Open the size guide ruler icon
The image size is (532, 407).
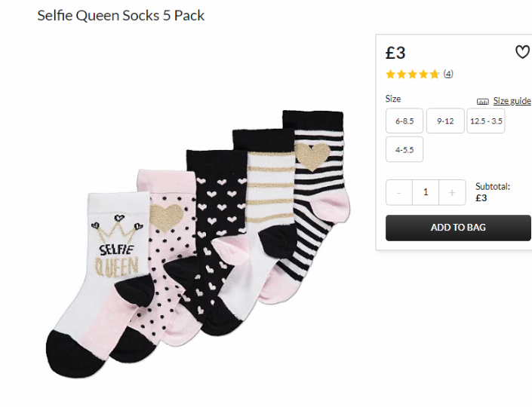[x=482, y=101]
